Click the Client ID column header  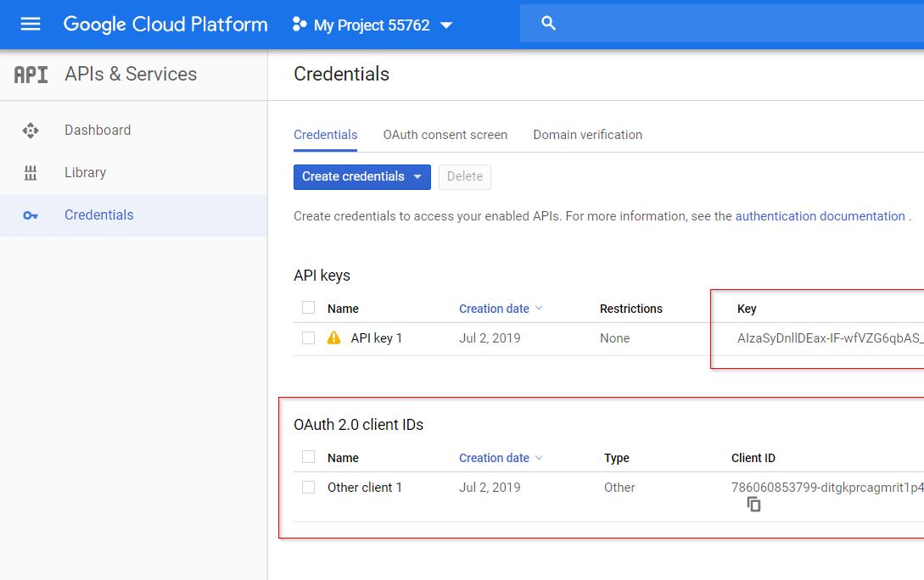point(753,458)
